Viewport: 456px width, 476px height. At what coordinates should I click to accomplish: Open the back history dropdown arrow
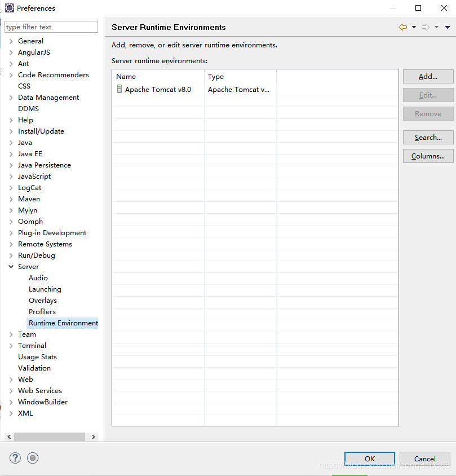click(414, 27)
